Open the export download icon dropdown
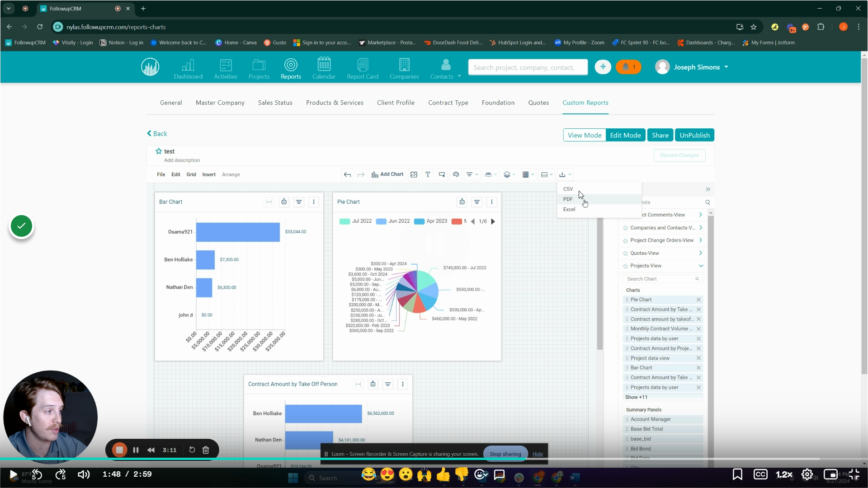 [x=565, y=174]
